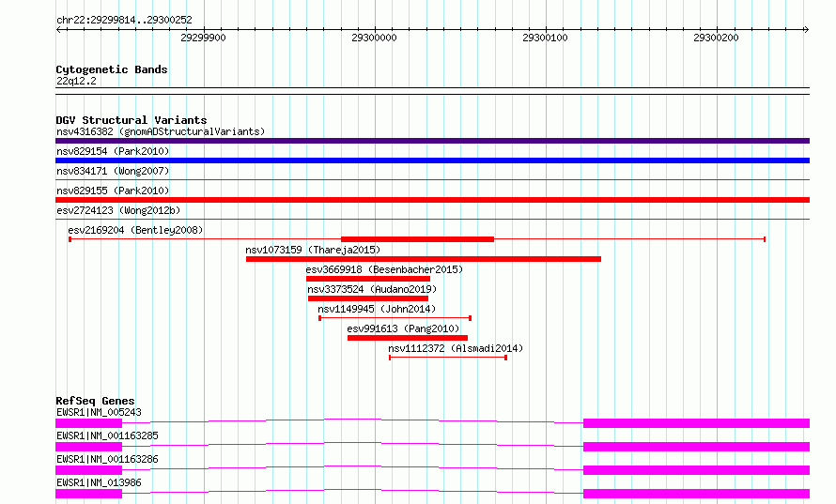This screenshot has height=504, width=836.
Task: Click the left exon of EWSR1|NM_005243
Action: pos(88,423)
